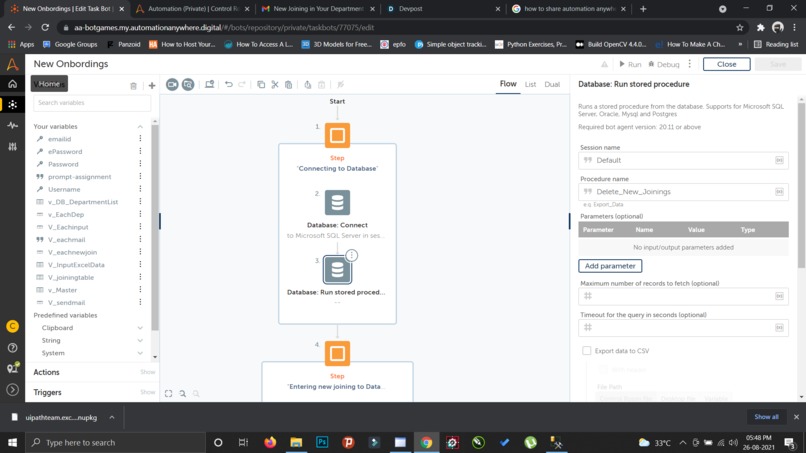Click the Procedure name field
Screen dimensions: 806x453
pyautogui.click(x=683, y=192)
